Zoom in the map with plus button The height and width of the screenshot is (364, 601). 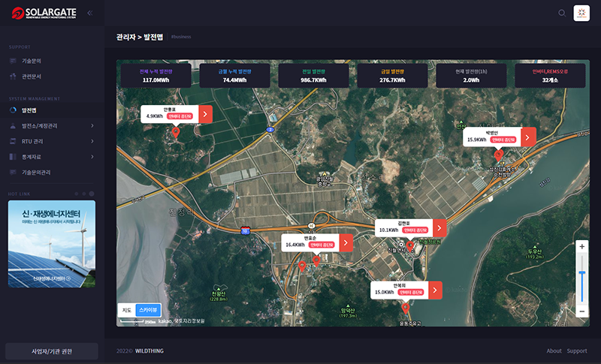pyautogui.click(x=581, y=247)
